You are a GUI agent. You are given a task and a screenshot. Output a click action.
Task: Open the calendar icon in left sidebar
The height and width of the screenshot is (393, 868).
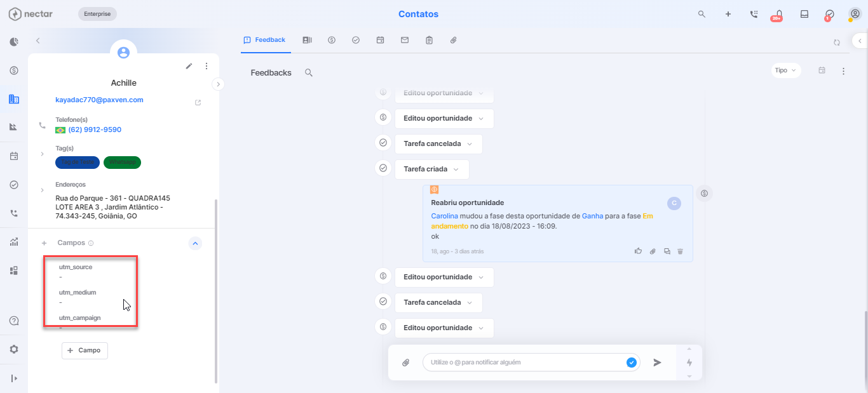(x=14, y=156)
